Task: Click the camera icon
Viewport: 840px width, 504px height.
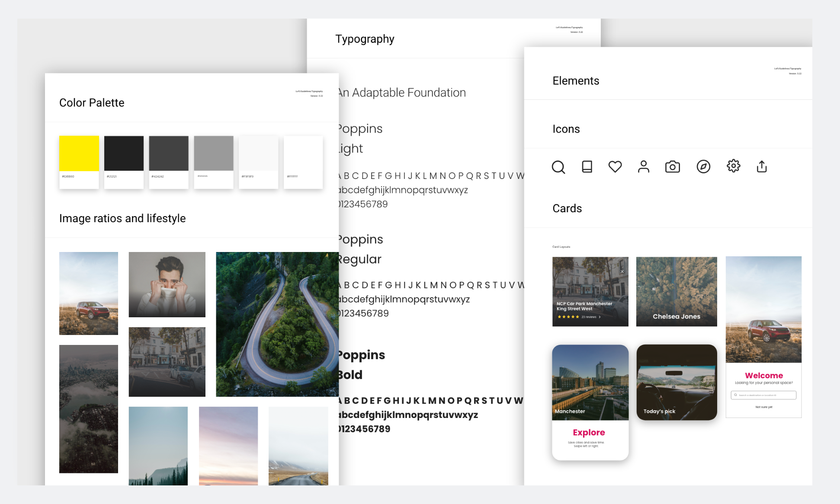Action: [x=673, y=166]
